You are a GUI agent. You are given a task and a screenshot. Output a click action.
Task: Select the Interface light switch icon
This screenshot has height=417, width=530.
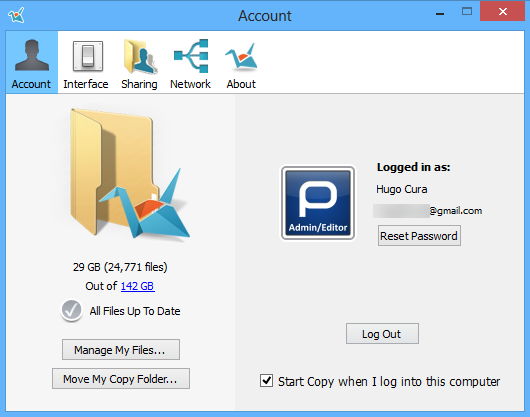[88, 56]
